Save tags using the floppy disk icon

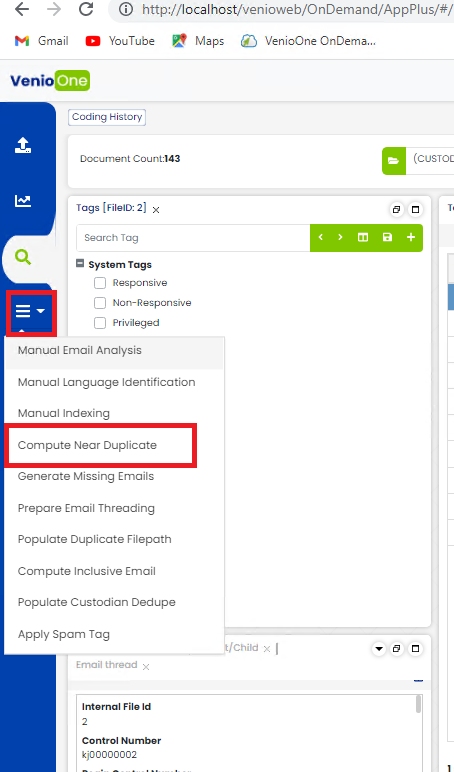pyautogui.click(x=388, y=237)
